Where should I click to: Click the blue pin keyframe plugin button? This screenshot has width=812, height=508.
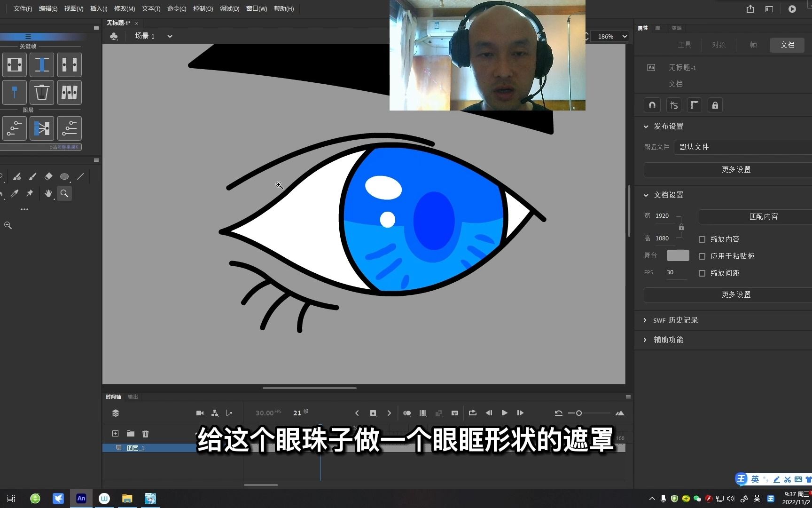point(15,92)
